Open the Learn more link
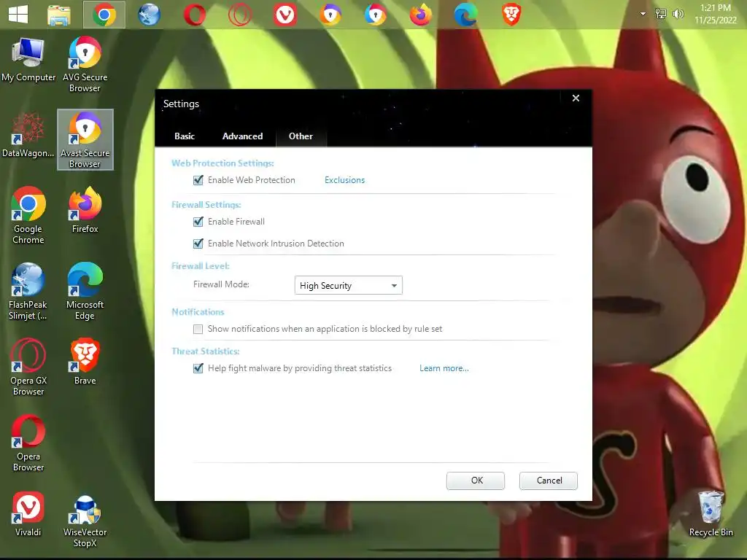This screenshot has width=747, height=560. click(444, 368)
